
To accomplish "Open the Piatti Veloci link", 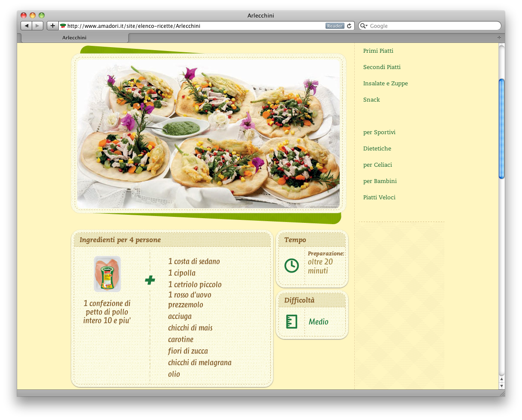I will coord(379,198).
